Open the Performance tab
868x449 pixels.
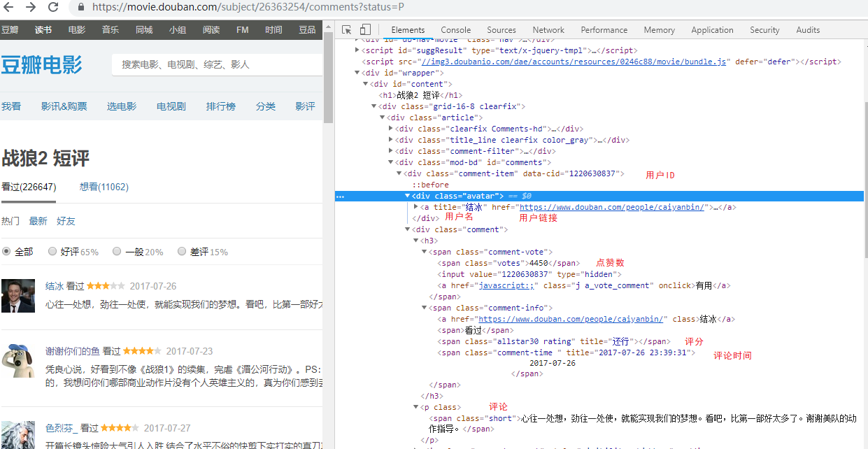604,30
